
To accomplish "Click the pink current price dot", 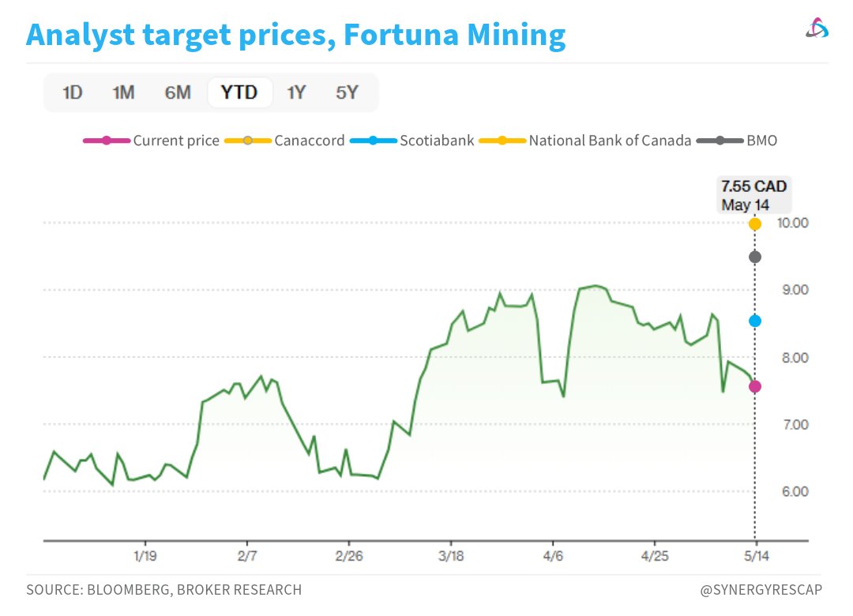I will (755, 386).
